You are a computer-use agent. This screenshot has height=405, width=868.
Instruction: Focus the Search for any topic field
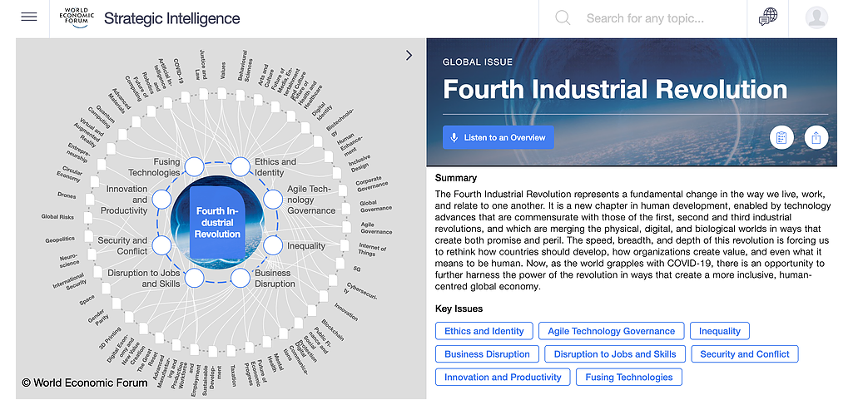point(645,18)
